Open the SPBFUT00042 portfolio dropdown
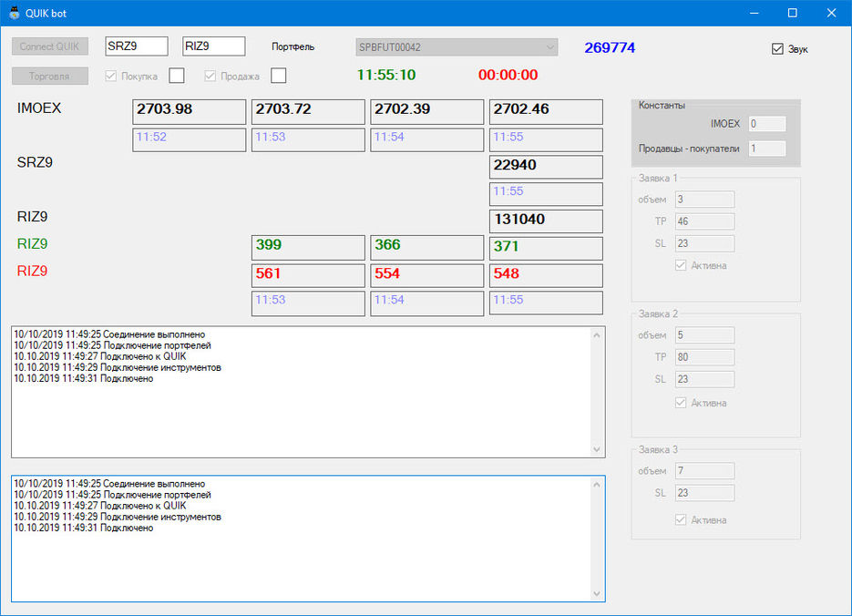 click(x=457, y=47)
